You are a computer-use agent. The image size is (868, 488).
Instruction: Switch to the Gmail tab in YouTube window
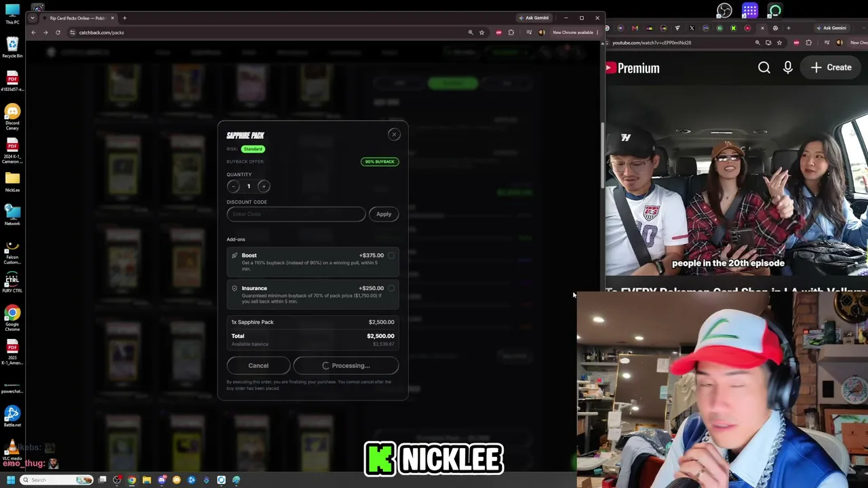(x=635, y=28)
